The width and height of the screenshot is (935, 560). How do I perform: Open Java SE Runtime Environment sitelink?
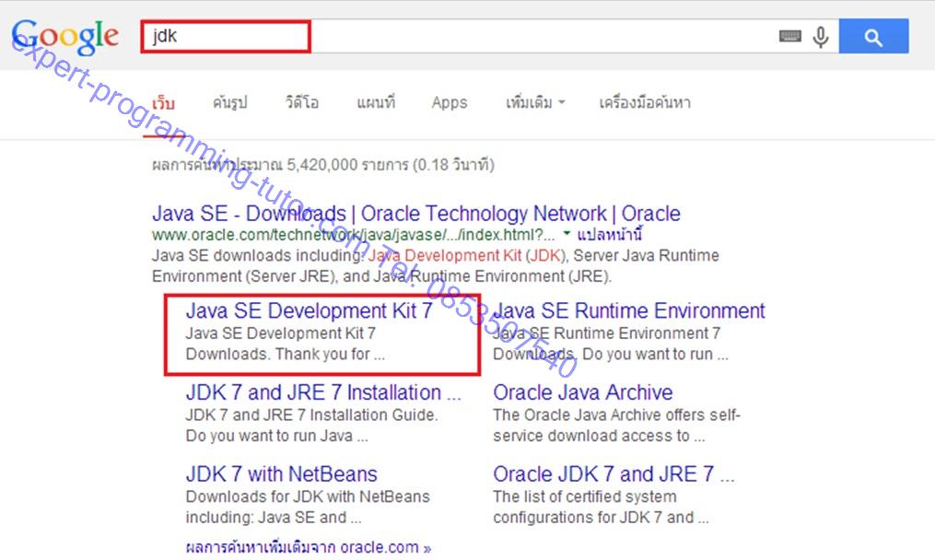tap(629, 310)
